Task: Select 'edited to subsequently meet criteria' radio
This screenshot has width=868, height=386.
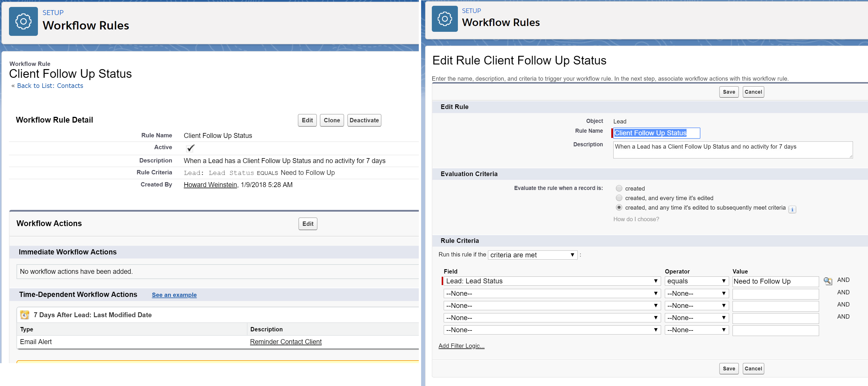Action: 619,208
